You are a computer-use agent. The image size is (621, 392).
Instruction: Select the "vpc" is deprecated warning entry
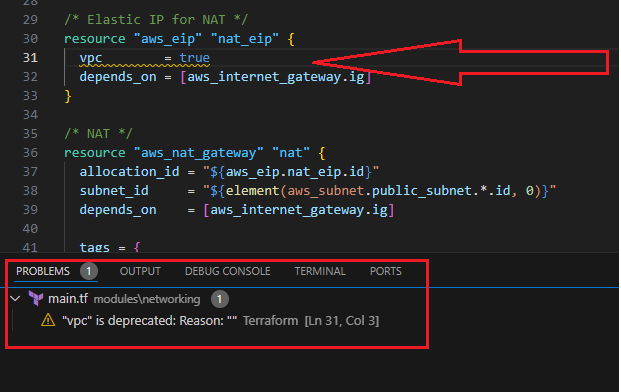[210, 320]
